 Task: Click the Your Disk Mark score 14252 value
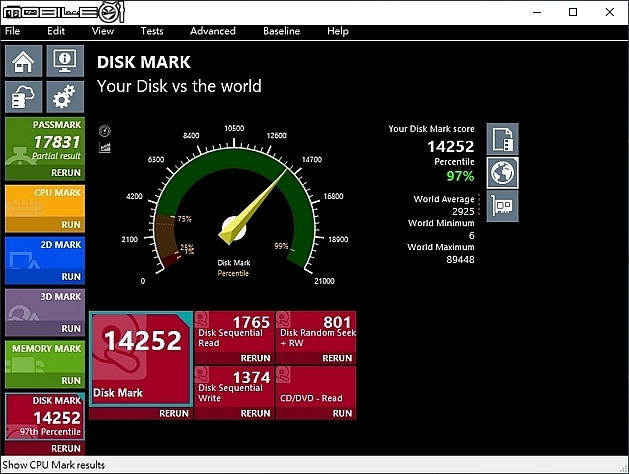[x=450, y=146]
